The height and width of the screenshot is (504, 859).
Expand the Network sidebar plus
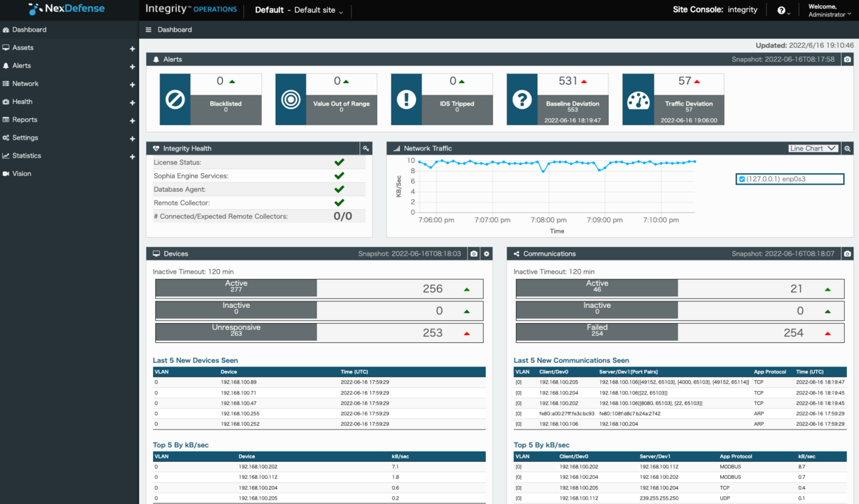pos(132,84)
